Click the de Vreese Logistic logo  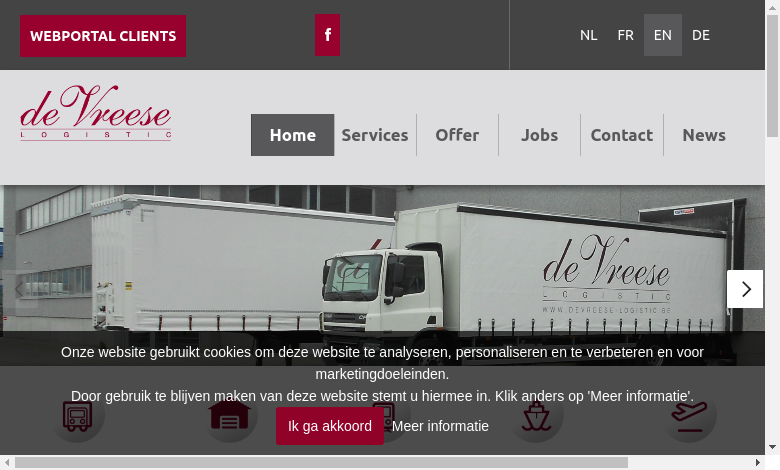click(96, 113)
